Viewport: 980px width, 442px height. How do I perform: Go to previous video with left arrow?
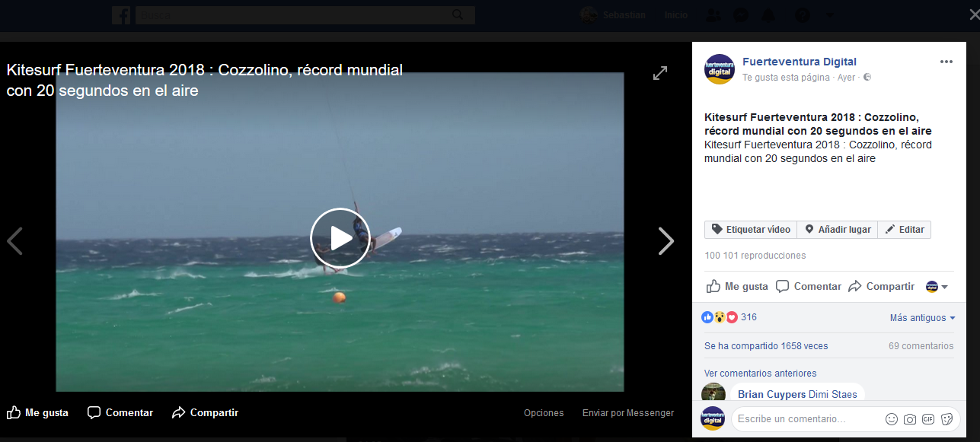pyautogui.click(x=15, y=241)
